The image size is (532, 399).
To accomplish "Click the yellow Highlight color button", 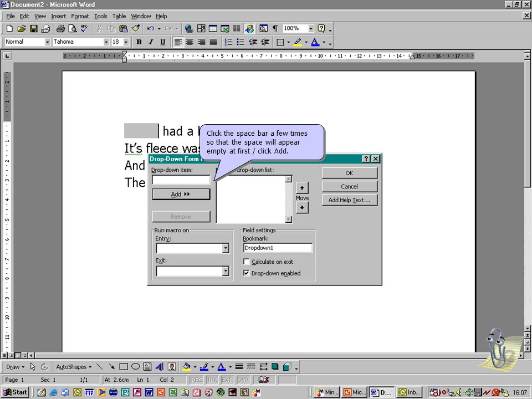I will [x=298, y=42].
